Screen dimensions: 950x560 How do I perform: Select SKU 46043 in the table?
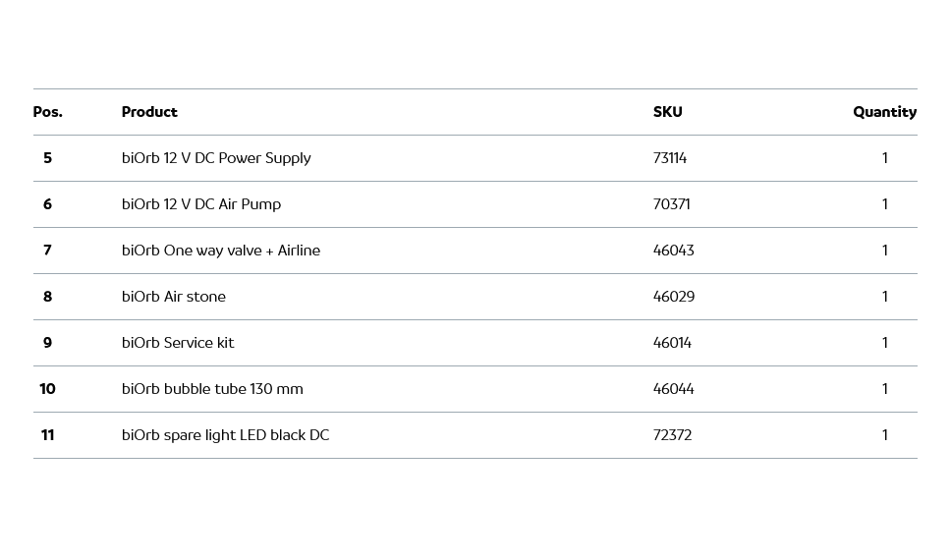pyautogui.click(x=673, y=251)
